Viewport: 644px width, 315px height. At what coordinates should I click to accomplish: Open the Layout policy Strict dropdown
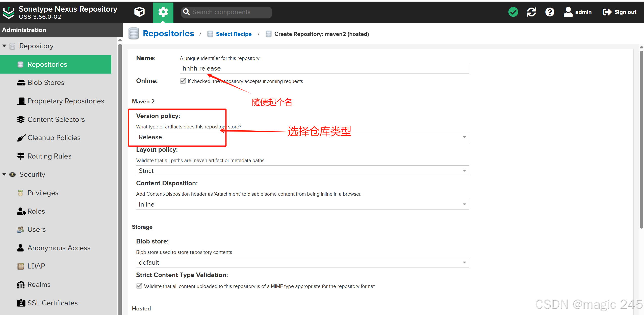[464, 171]
